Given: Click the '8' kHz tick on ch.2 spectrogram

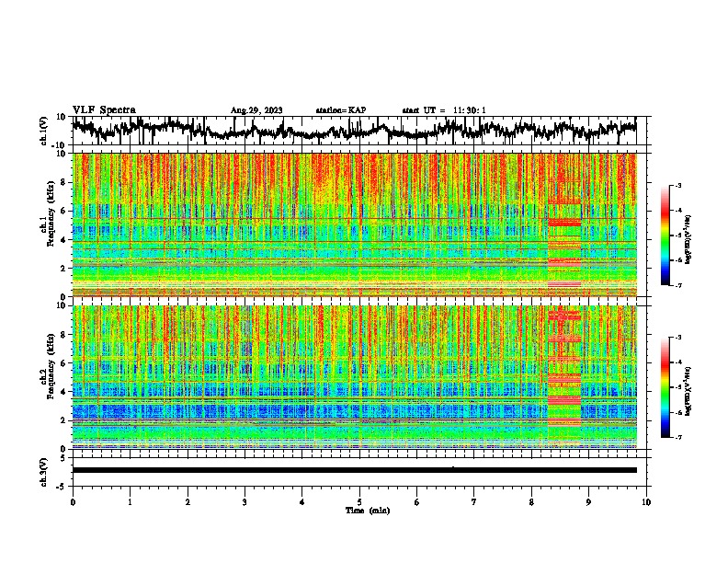Looking at the screenshot, I should pyautogui.click(x=64, y=335).
